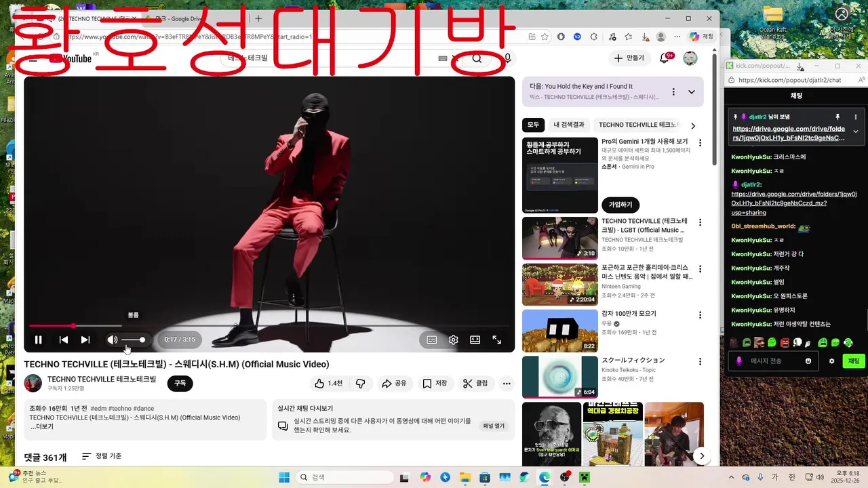The height and width of the screenshot is (488, 868).
Task: Expand pinned message chevron in Kick chat
Action: 856,131
